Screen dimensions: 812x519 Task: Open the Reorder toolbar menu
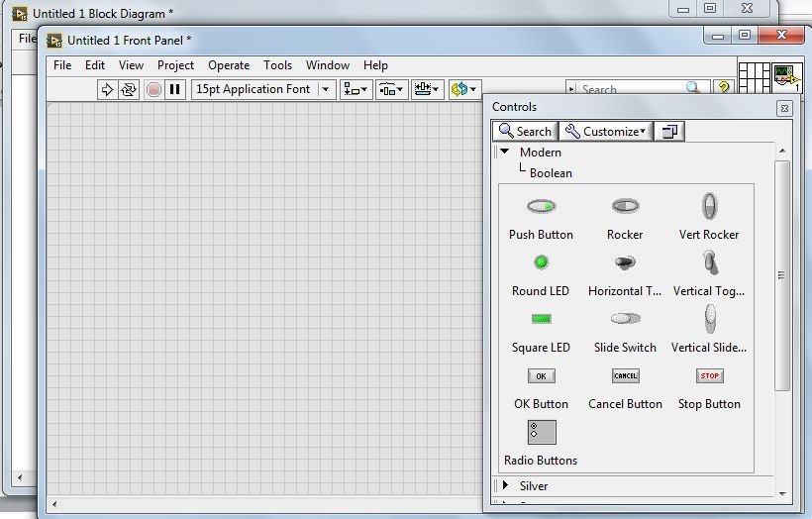coord(463,89)
